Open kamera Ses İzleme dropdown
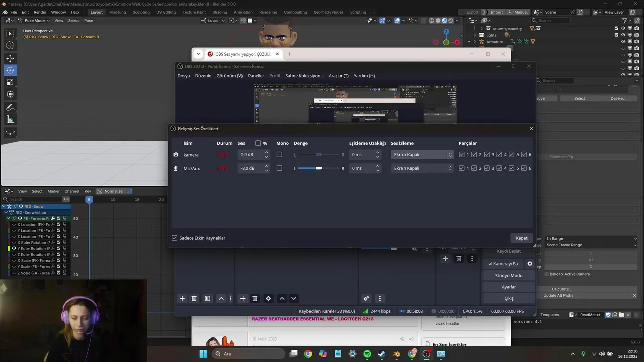Viewport: 644px width, 362px height. coord(422,155)
